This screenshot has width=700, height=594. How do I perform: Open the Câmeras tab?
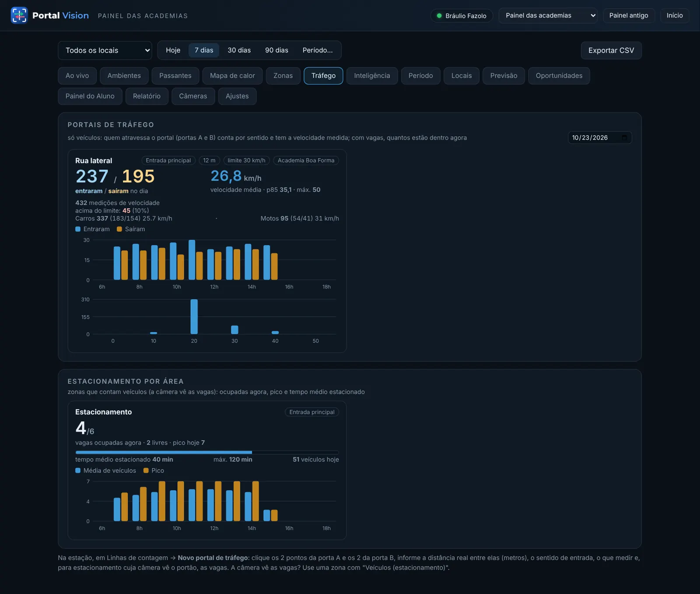tap(193, 96)
